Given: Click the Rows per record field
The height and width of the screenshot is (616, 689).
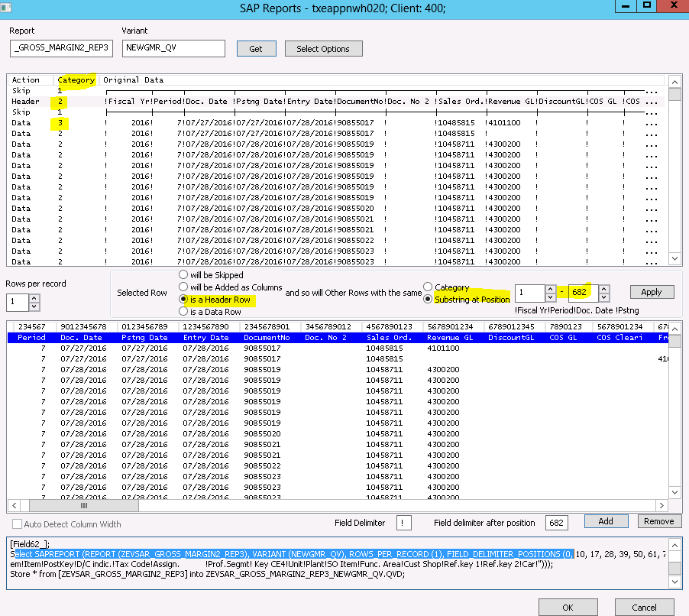Looking at the screenshot, I should pos(18,302).
